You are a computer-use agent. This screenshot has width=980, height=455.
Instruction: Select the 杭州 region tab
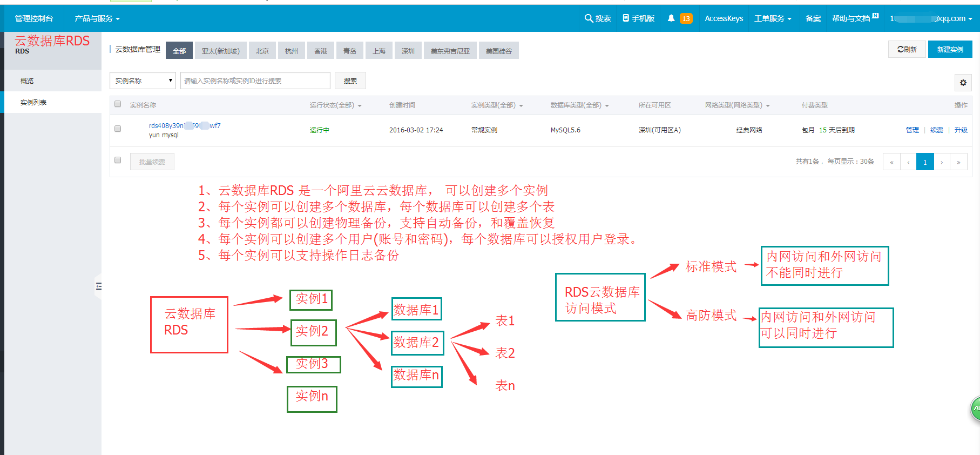pos(292,51)
